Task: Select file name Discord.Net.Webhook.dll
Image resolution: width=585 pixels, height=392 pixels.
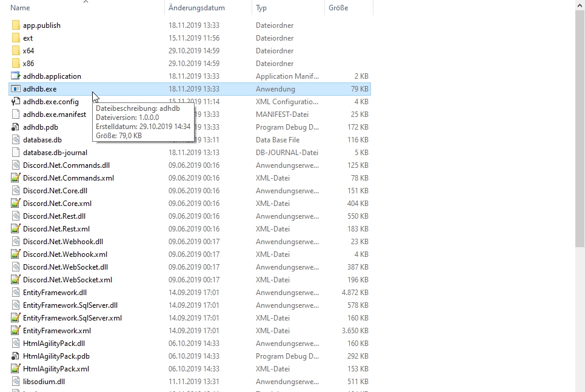Action: [x=63, y=242]
